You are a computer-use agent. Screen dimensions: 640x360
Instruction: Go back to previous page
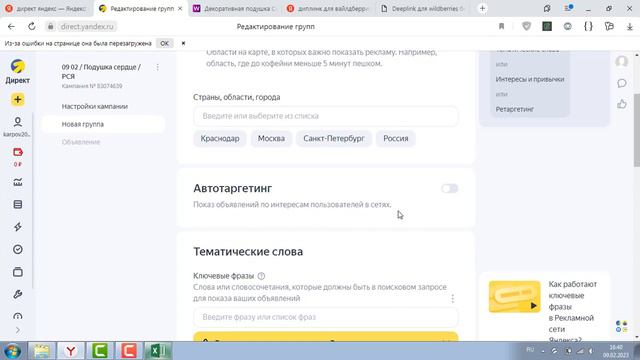(11, 27)
